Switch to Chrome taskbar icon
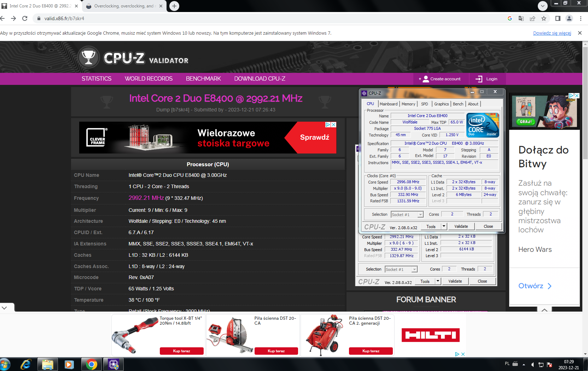This screenshot has width=588, height=371. (x=92, y=364)
